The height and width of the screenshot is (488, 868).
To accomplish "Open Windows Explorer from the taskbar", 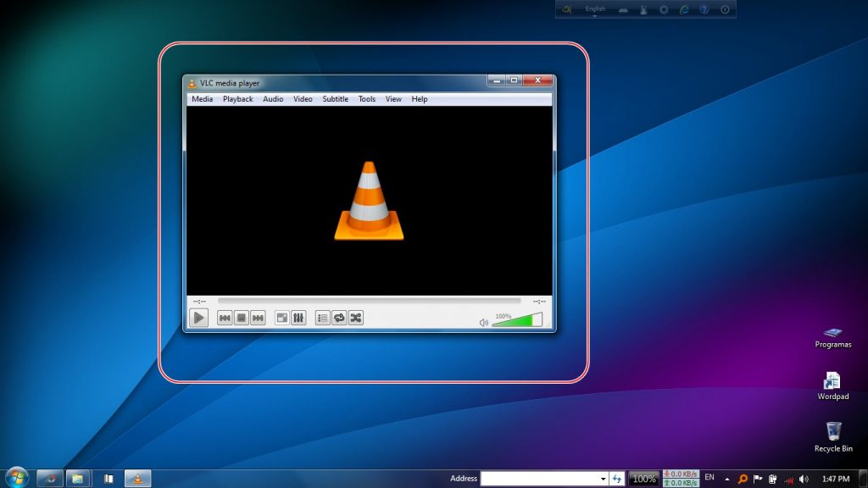I will click(78, 479).
